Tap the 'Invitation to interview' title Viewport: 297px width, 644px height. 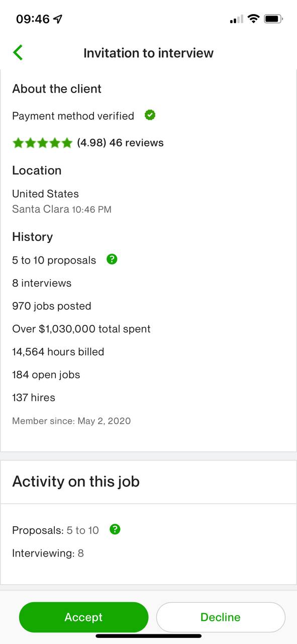click(148, 53)
